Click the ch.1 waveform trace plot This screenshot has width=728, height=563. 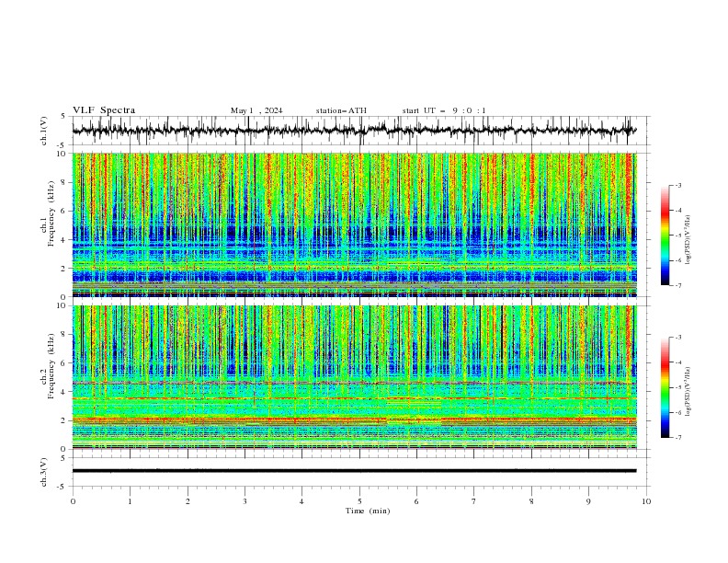tap(354, 131)
